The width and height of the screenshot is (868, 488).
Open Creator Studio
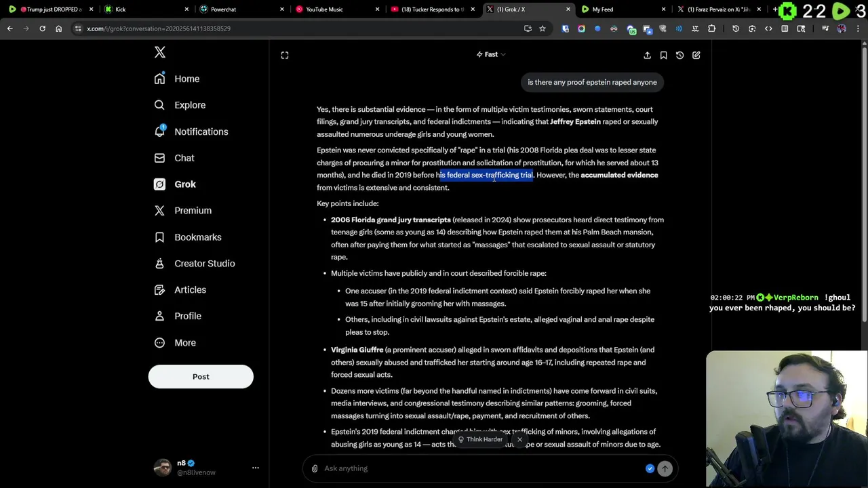pos(195,264)
